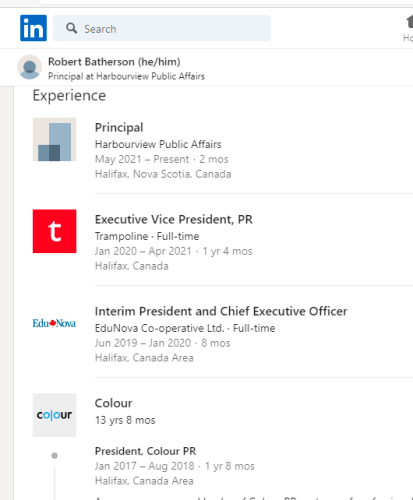Screen dimensions: 413x500
Task: Open the Colour company logo
Action: point(54,415)
